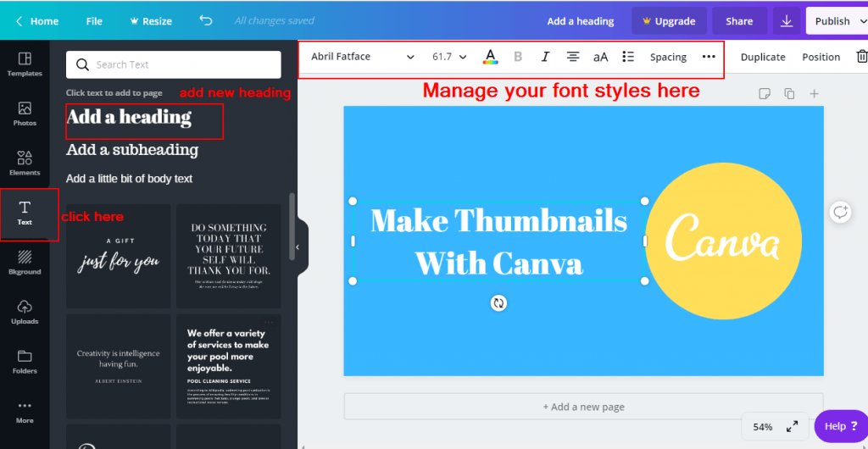Image resolution: width=868 pixels, height=449 pixels.
Task: Add a comment with speech bubble
Action: (x=840, y=213)
